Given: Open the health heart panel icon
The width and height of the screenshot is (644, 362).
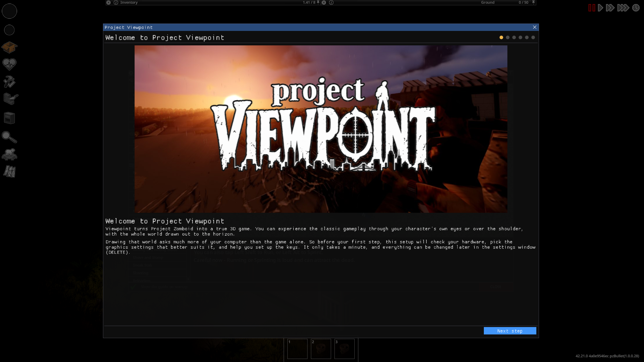Looking at the screenshot, I should [9, 64].
